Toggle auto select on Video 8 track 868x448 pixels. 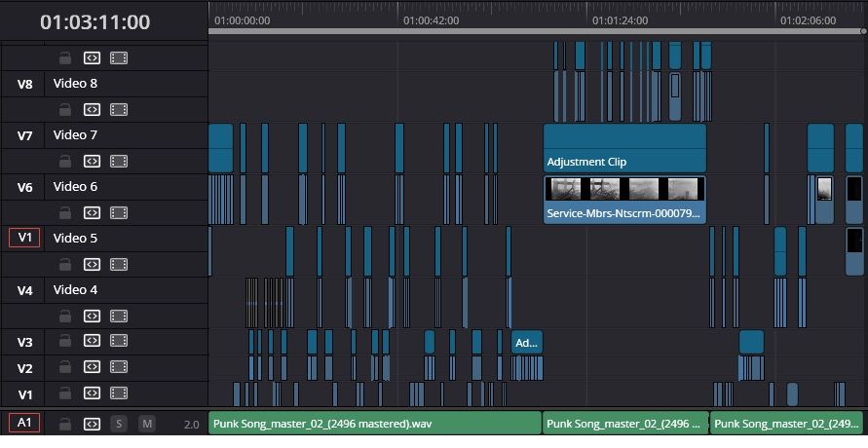[x=92, y=109]
